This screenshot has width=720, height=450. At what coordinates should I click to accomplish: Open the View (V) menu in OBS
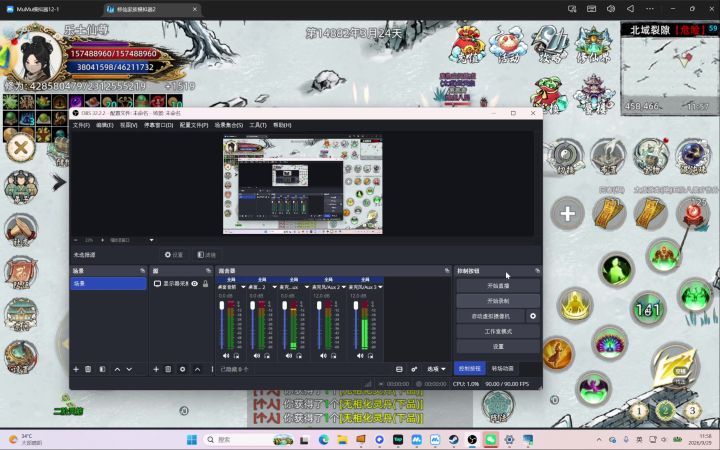(x=129, y=125)
